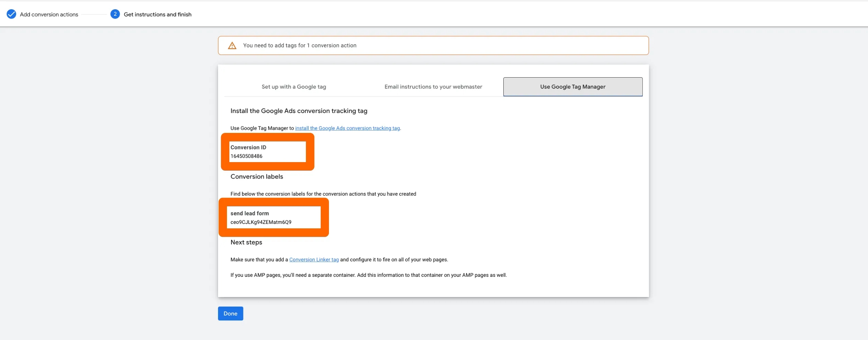
Task: Click the 'send lead form' label
Action: coord(250,213)
